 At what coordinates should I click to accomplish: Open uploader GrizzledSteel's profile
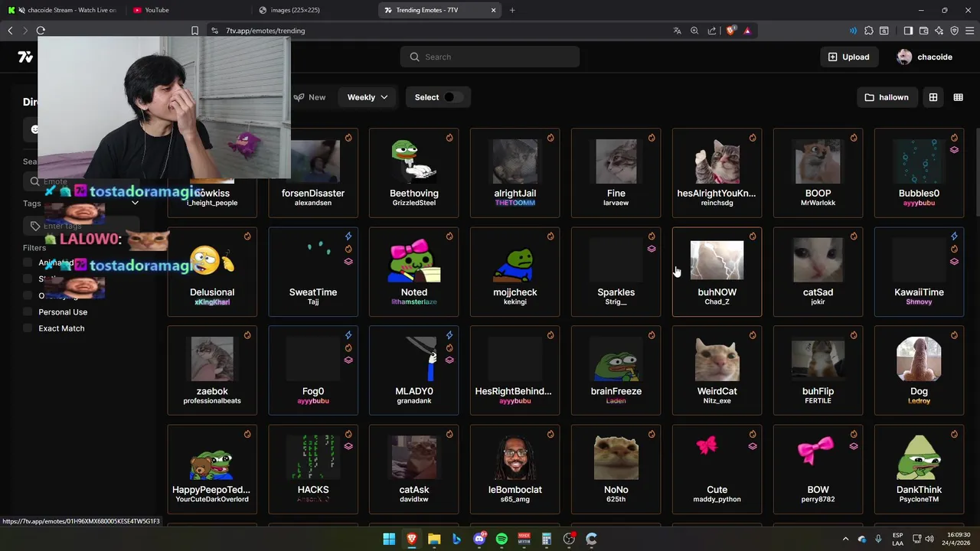(x=414, y=203)
